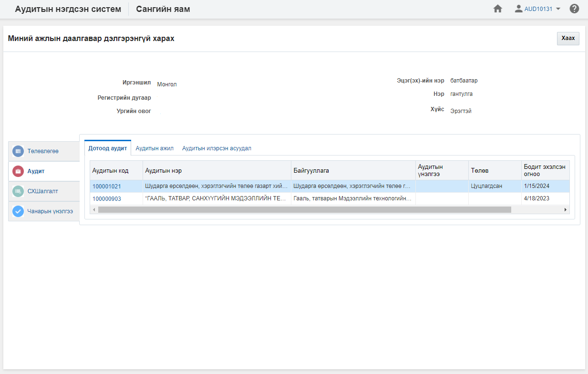Click the 4/18/2023 date cell
This screenshot has height=374, width=588.
click(x=546, y=198)
